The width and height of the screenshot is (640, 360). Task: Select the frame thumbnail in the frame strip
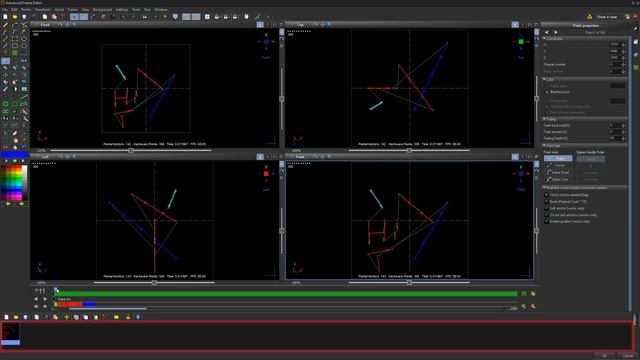11,333
